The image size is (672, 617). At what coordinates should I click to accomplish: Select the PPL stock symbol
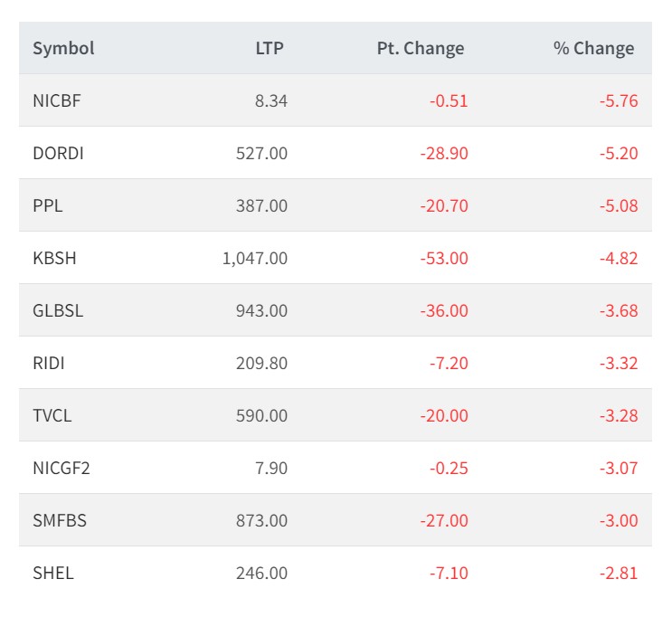tap(48, 206)
